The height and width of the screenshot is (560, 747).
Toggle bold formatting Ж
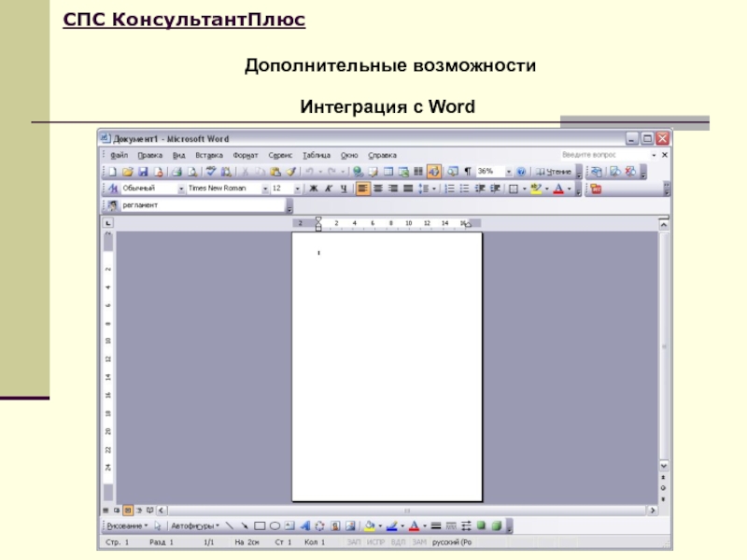[313, 189]
